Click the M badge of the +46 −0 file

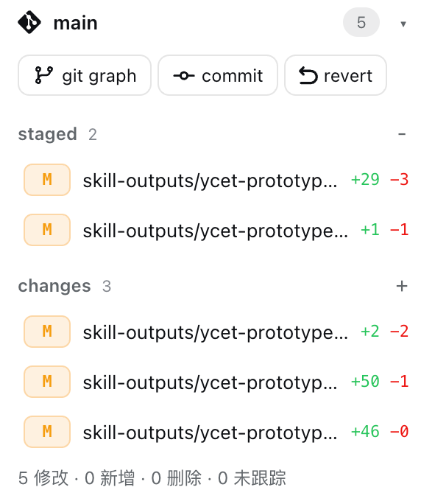[x=47, y=432]
